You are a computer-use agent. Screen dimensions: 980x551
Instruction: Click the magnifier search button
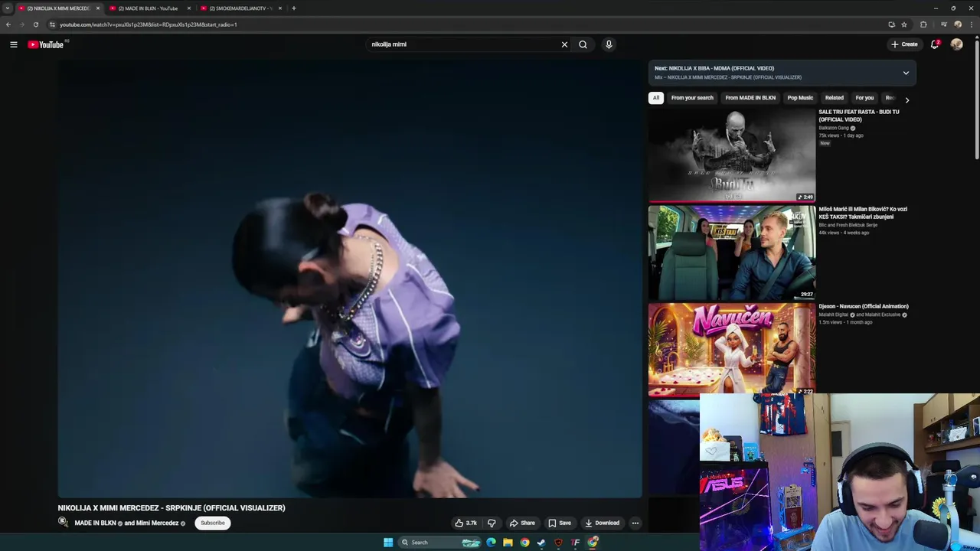point(583,44)
